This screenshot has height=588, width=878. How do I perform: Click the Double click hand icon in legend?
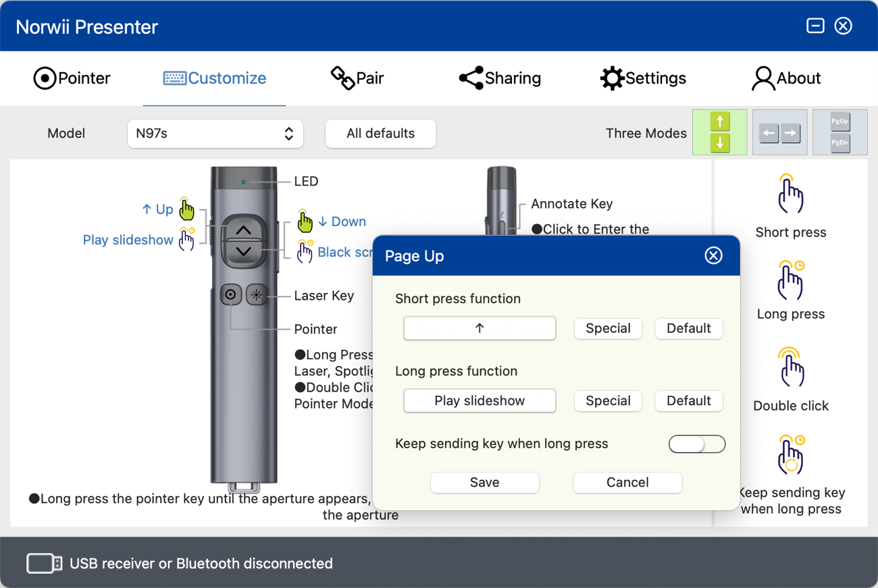tap(790, 367)
